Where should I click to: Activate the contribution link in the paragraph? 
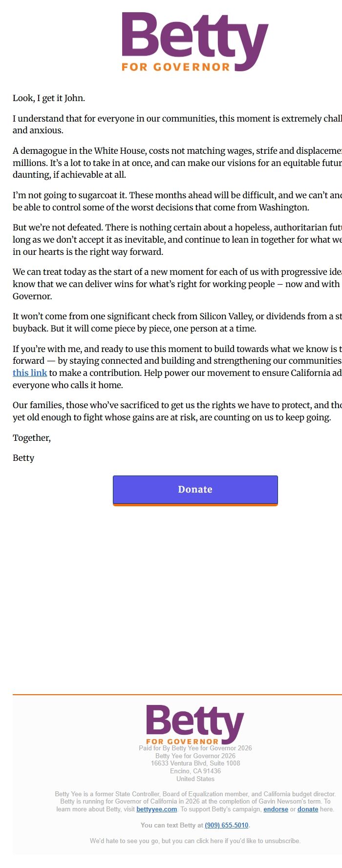click(30, 372)
